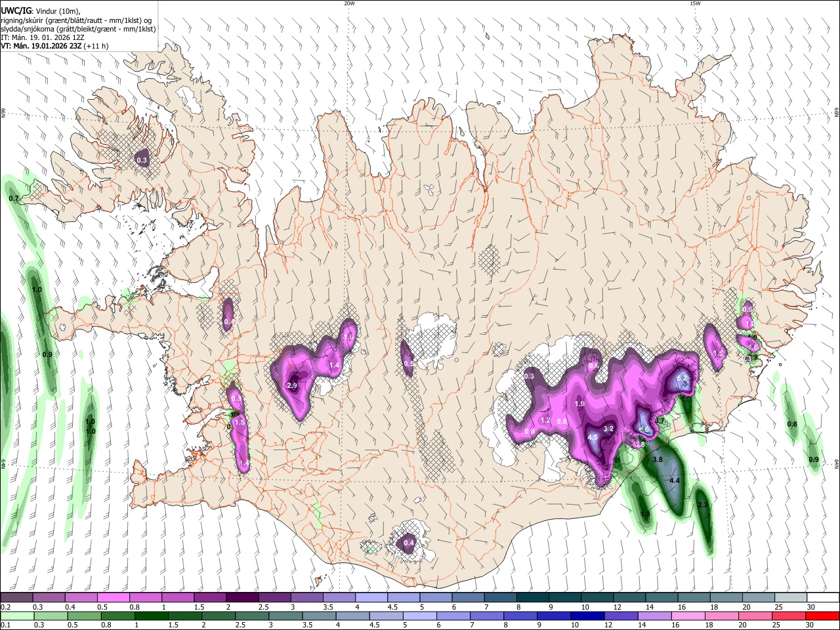840x630 pixels.
Task: Click the light lavender snow swatch between 4 and 4.5
Action: pyautogui.click(x=371, y=597)
